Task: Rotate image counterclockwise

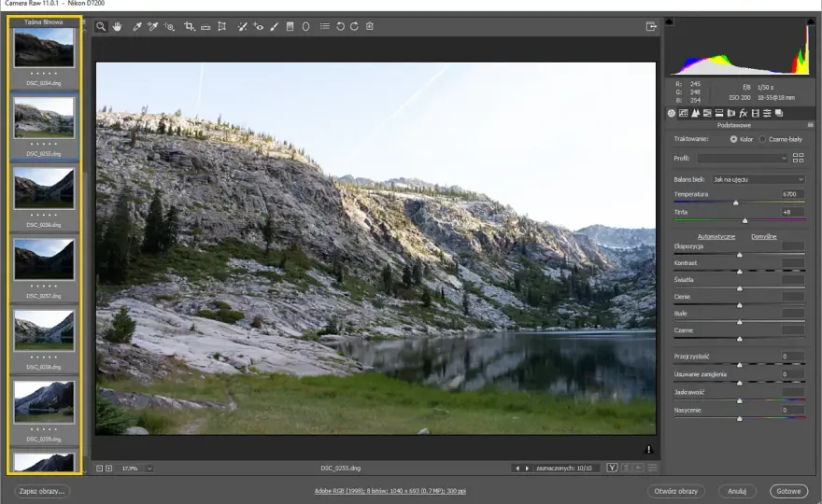Action: tap(340, 26)
